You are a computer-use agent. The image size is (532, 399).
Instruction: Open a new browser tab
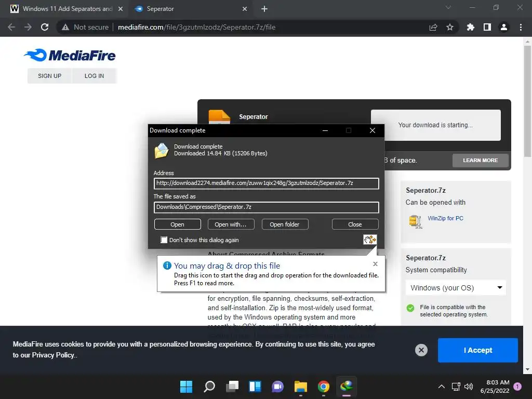pyautogui.click(x=264, y=9)
